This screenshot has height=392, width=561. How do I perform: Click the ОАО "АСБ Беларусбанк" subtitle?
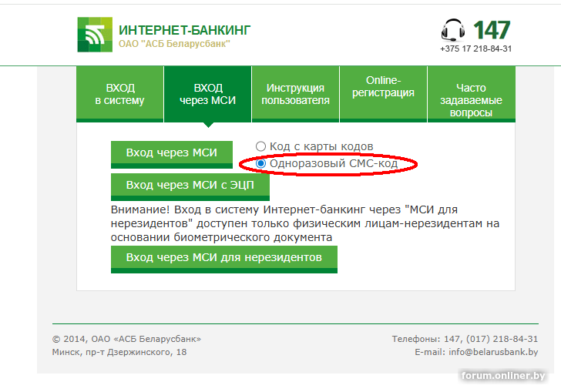(x=174, y=44)
